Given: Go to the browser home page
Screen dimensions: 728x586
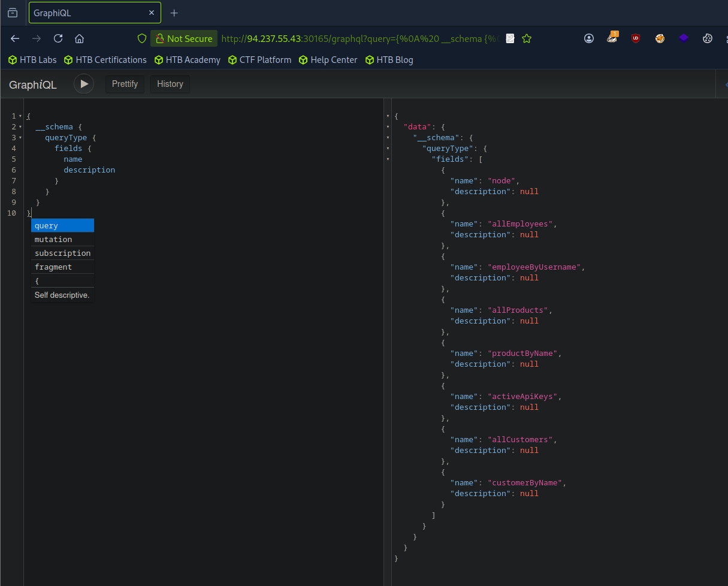Looking at the screenshot, I should click(79, 38).
